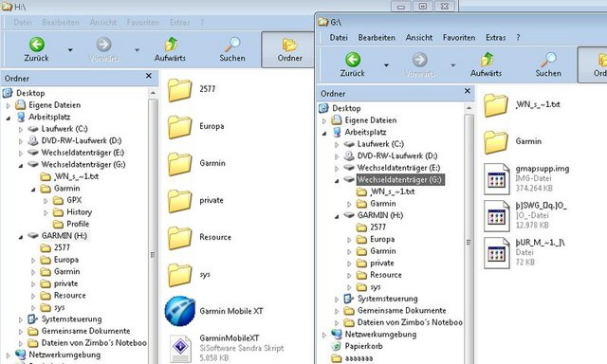Image resolution: width=607 pixels, height=364 pixels.
Task: Select Papierkorb in G:\ window tree
Action: point(363,346)
